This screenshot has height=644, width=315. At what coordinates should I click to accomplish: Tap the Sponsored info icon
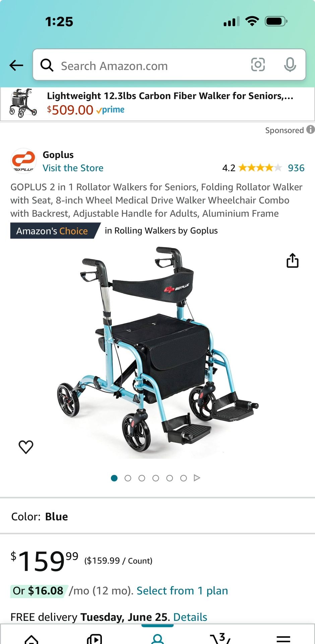[311, 129]
